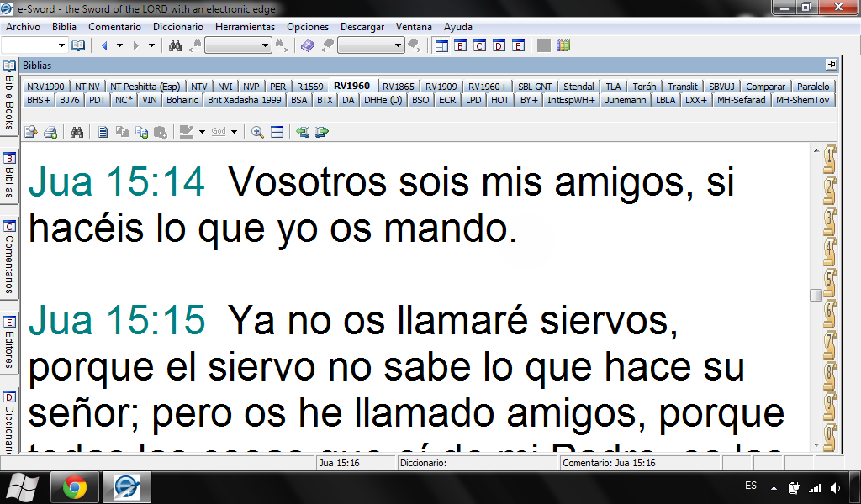Click the blue page document icon
Image resolution: width=861 pixels, height=504 pixels.
click(x=103, y=132)
